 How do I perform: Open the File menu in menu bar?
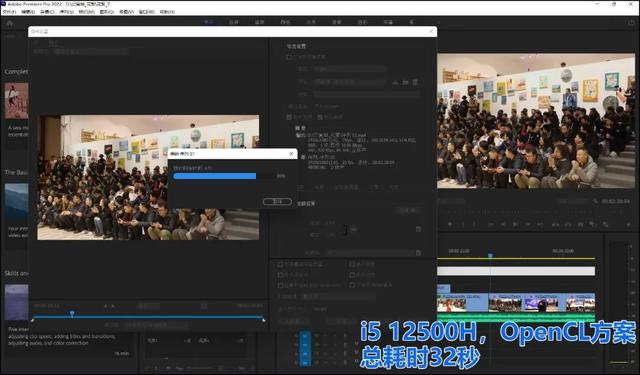[x=9, y=12]
